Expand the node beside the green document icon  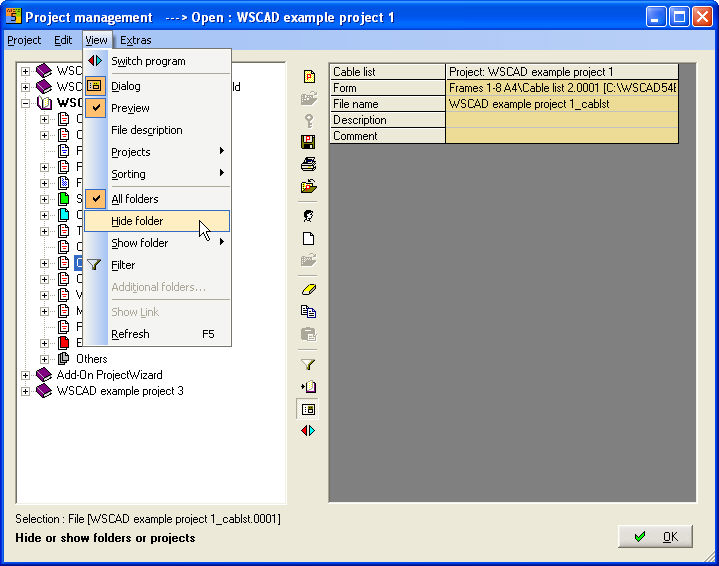(44, 199)
